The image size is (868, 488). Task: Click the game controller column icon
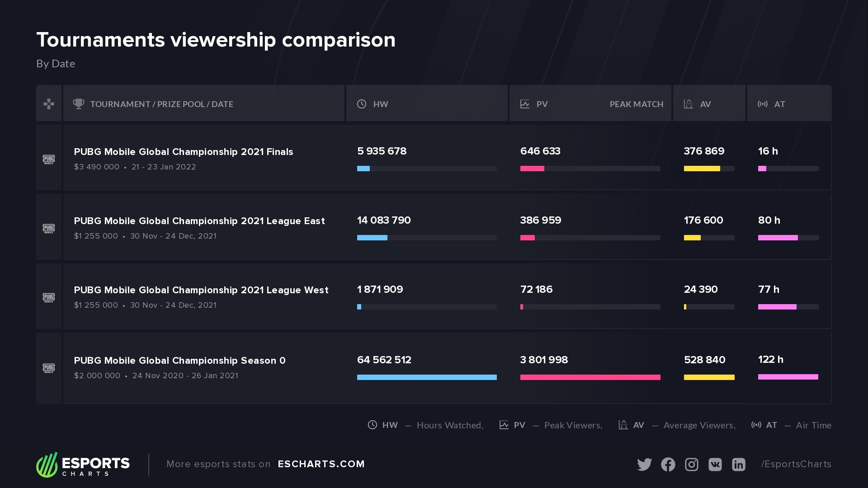[49, 104]
